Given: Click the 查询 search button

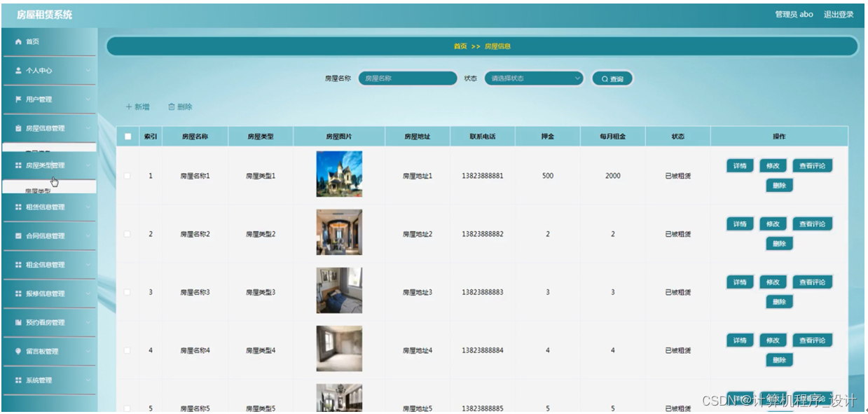Looking at the screenshot, I should (612, 79).
